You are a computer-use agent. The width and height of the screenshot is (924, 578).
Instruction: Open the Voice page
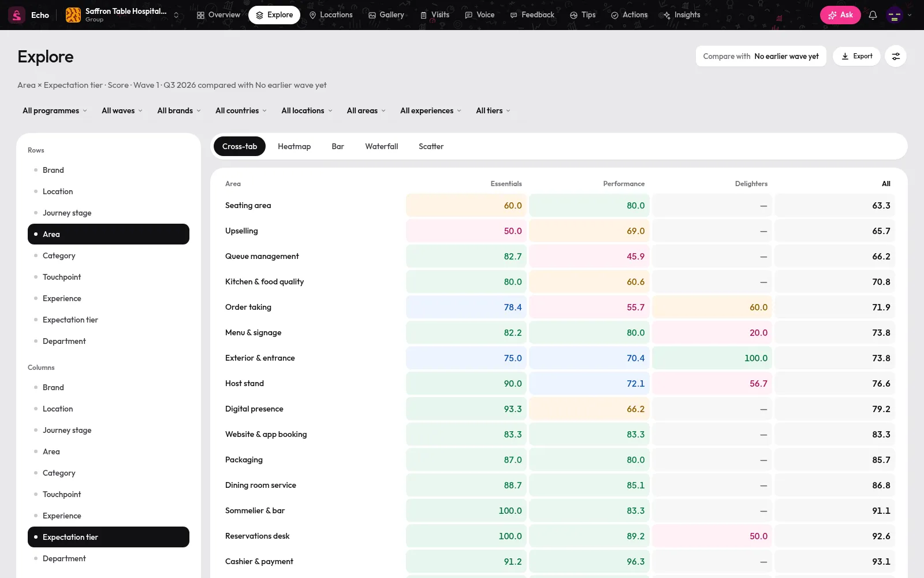pos(480,15)
